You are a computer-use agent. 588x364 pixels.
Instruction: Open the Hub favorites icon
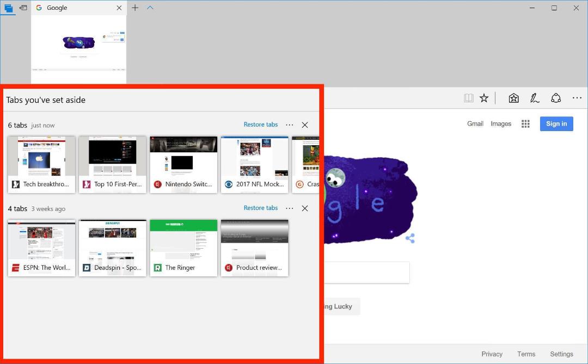tap(513, 98)
